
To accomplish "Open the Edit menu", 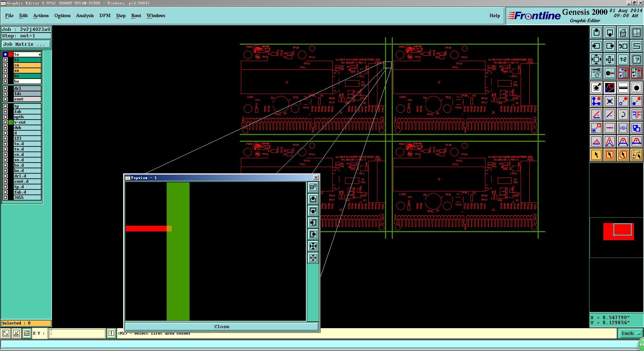I will click(23, 15).
